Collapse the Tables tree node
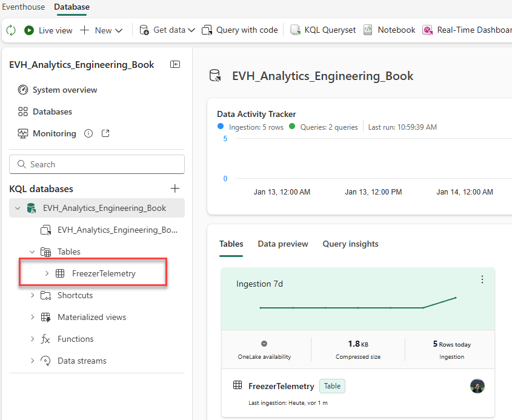The image size is (512, 420). 33,252
